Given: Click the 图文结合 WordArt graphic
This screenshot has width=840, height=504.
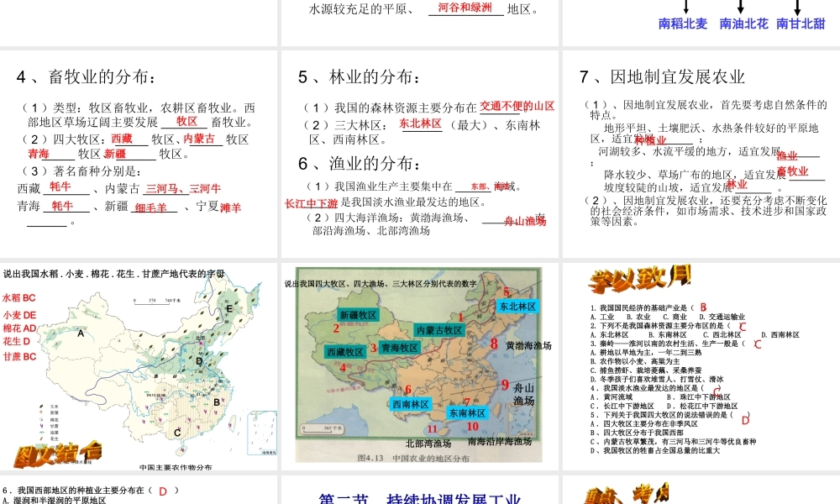Looking at the screenshot, I should pos(58,454).
